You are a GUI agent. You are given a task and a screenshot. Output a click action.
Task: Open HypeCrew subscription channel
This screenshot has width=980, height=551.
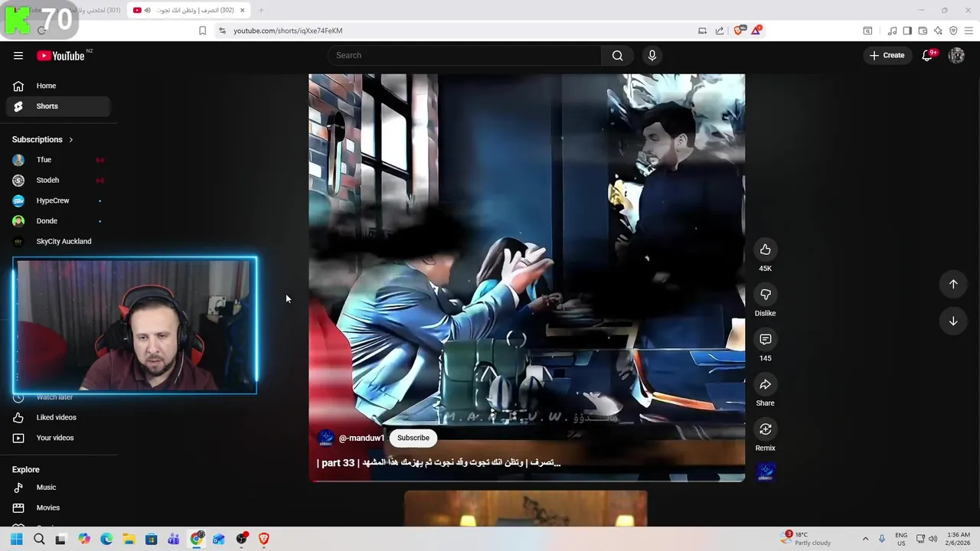[58, 201]
